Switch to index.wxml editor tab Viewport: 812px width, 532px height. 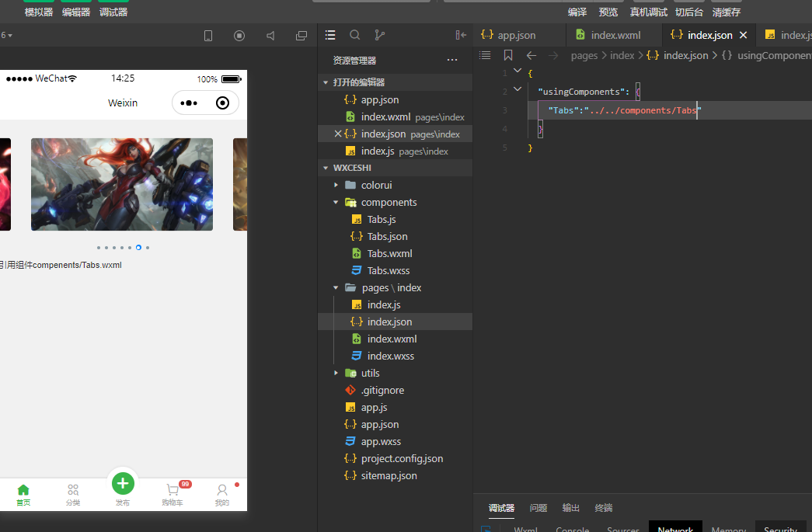614,35
